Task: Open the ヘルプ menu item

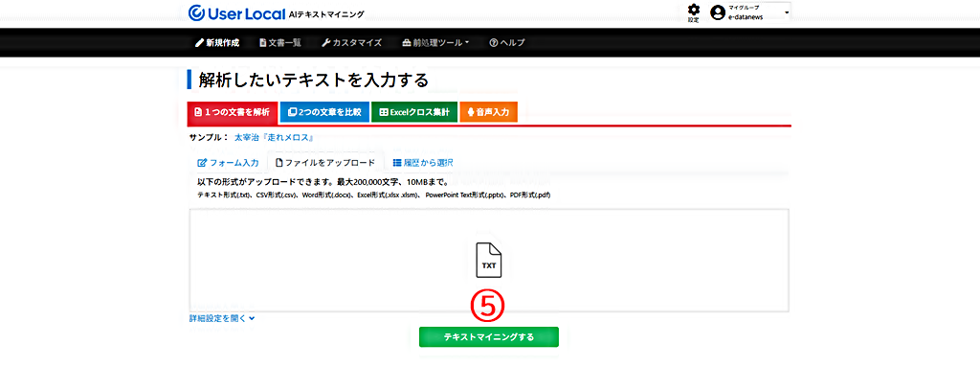Action: [x=507, y=42]
